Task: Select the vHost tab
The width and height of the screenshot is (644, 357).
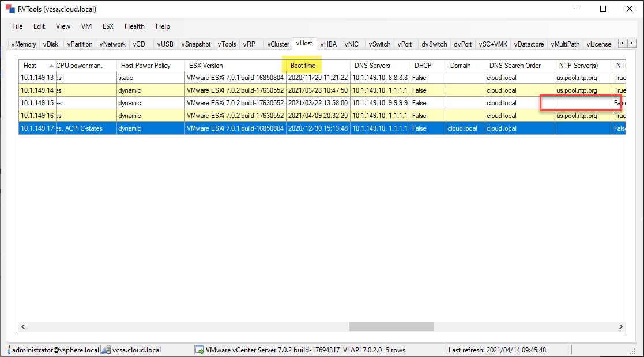Action: click(x=304, y=44)
